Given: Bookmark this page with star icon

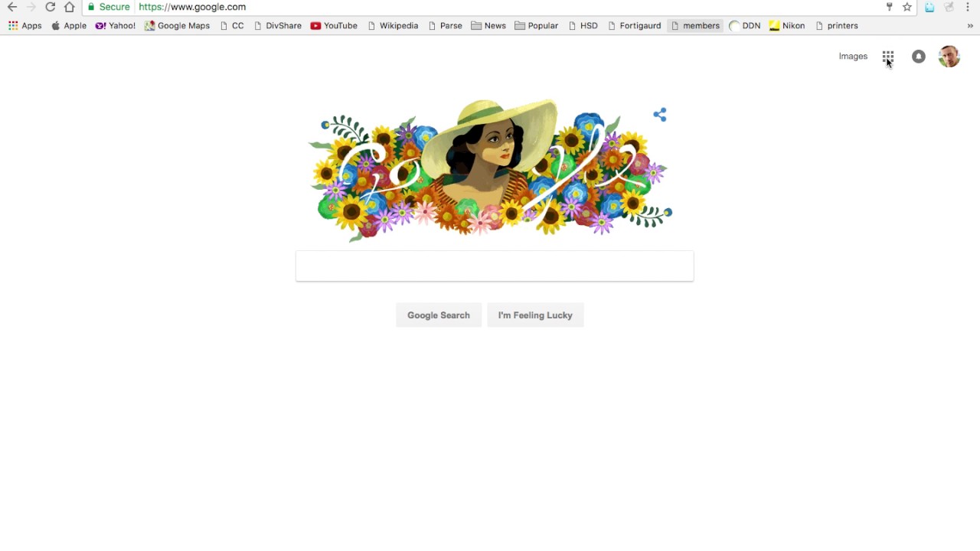Looking at the screenshot, I should 907,7.
